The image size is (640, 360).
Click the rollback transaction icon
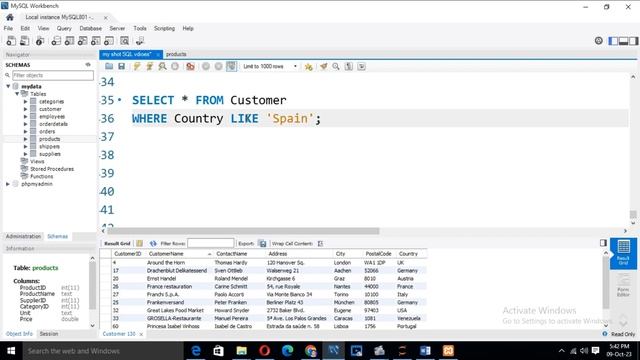219,66
